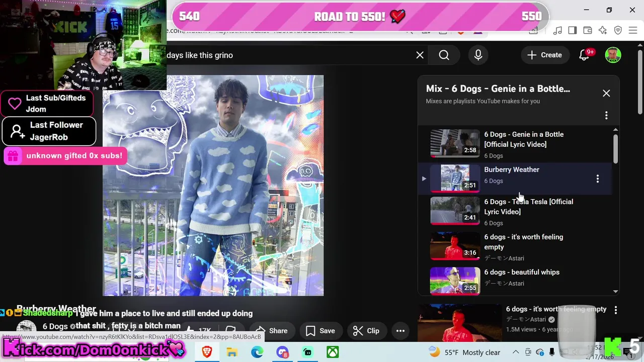Expand hidden system tray icons
Viewport: 644px width, 362px height.
516,352
